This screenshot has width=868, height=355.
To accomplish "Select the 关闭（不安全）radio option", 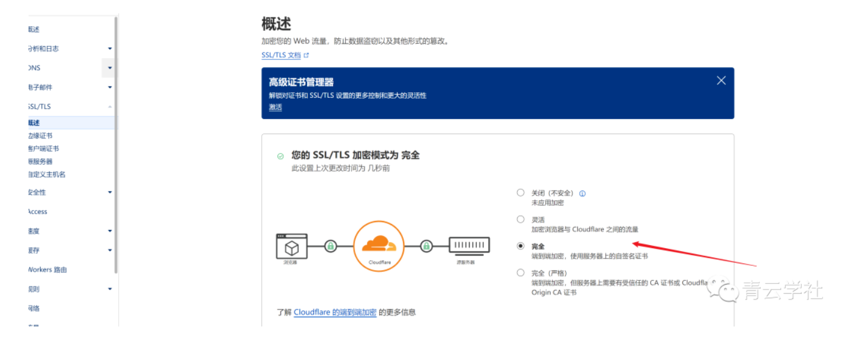I will tap(520, 193).
